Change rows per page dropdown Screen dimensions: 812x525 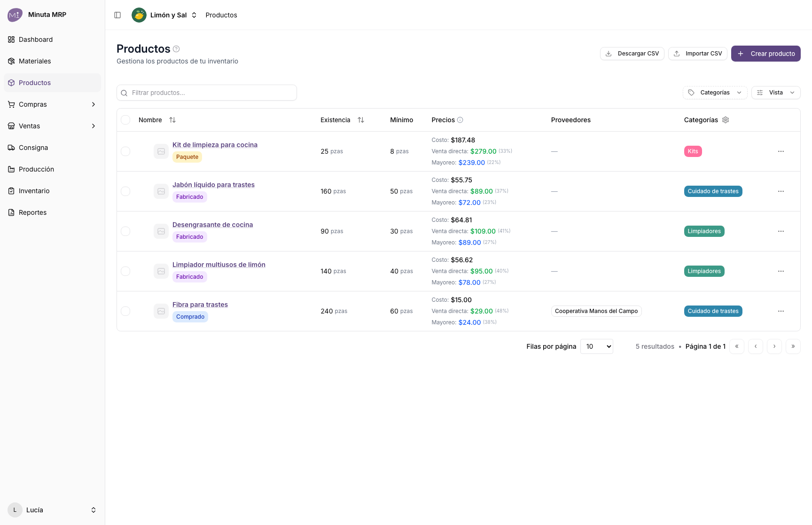coord(597,346)
